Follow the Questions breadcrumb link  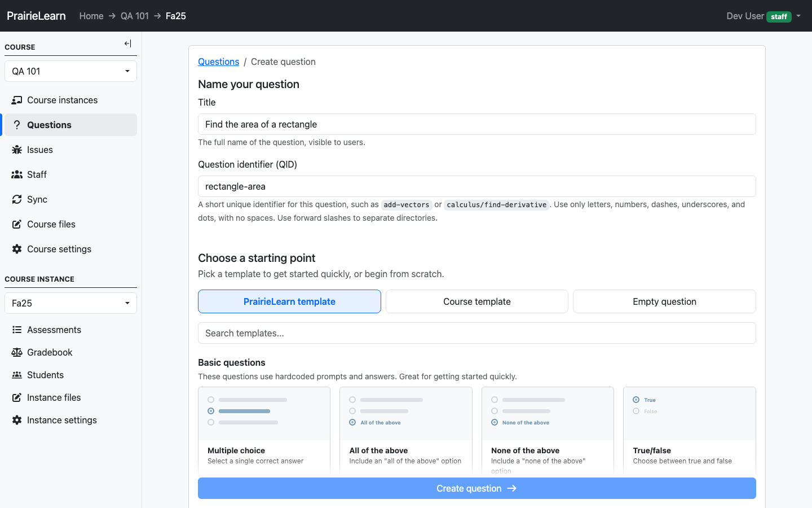[218, 62]
